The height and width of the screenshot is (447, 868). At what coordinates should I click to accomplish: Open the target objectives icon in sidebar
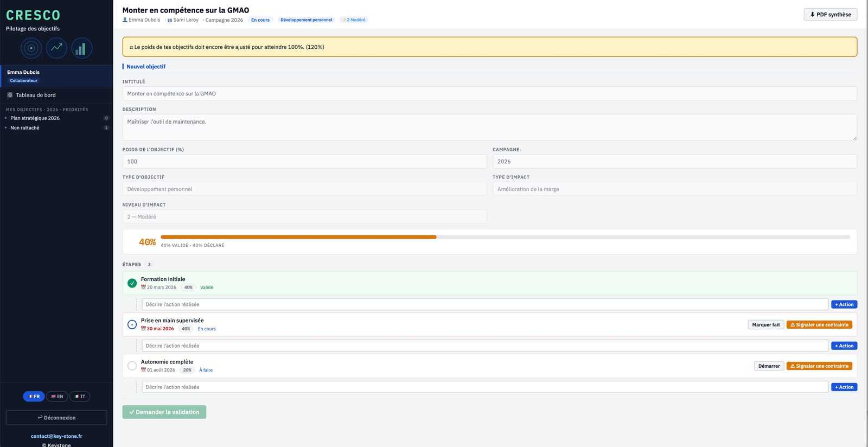[x=31, y=48]
